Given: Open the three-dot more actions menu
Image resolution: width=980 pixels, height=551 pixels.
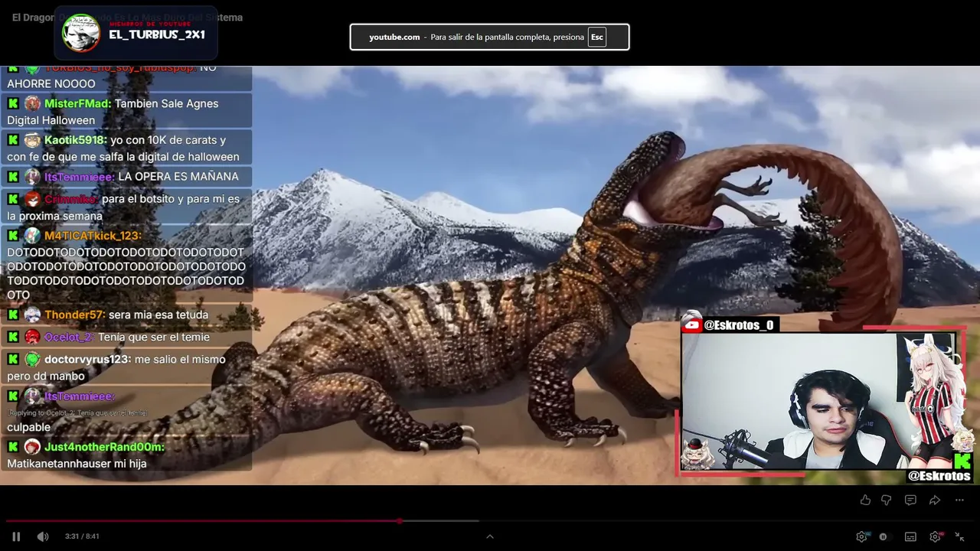Looking at the screenshot, I should [x=959, y=500].
